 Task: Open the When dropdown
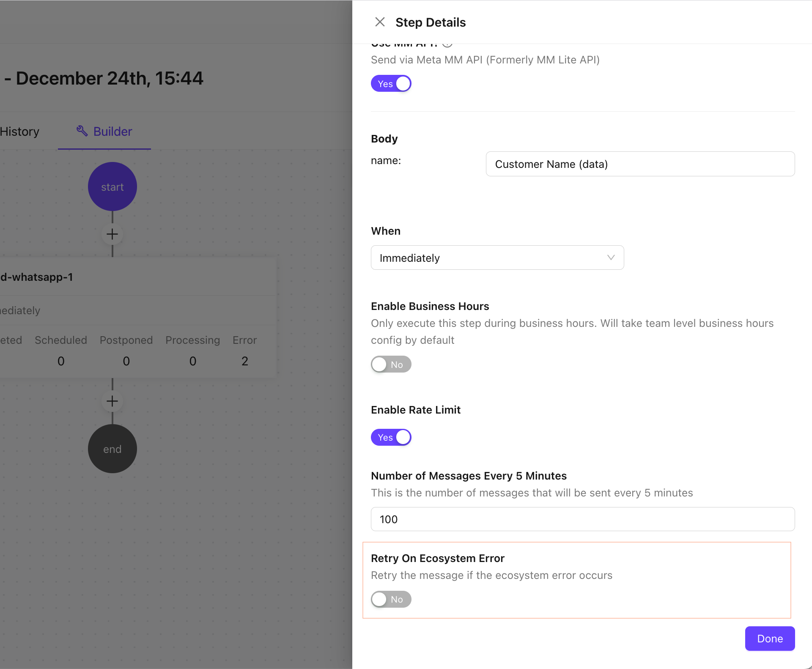pyautogui.click(x=497, y=258)
